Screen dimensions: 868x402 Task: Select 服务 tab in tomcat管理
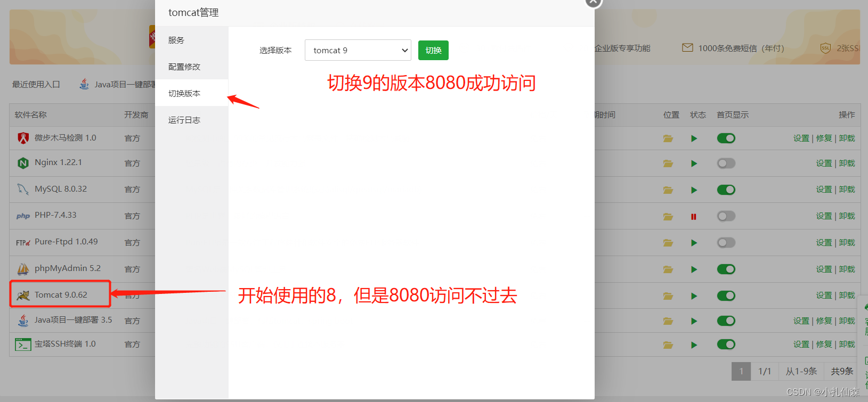pos(192,40)
